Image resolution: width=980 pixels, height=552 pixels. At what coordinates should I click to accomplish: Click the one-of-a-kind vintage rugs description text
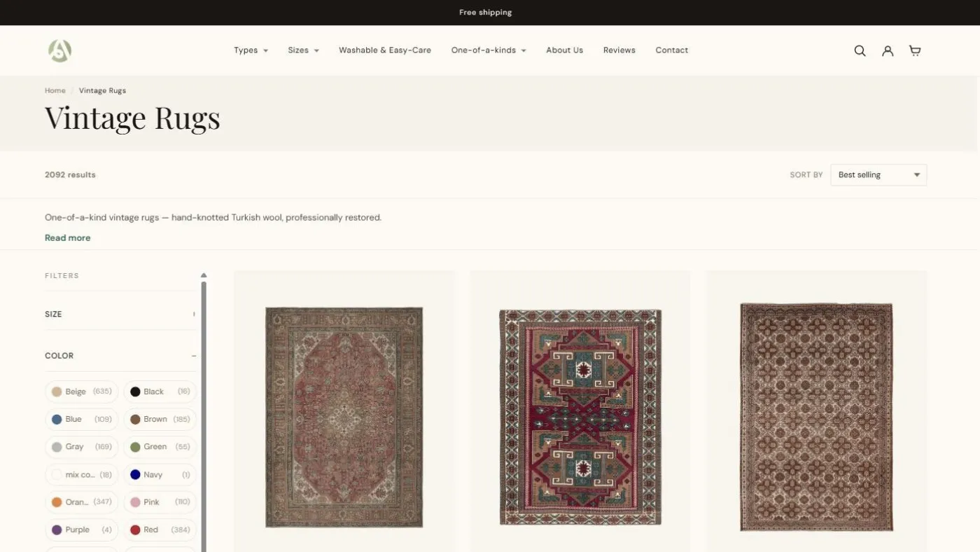[213, 218]
